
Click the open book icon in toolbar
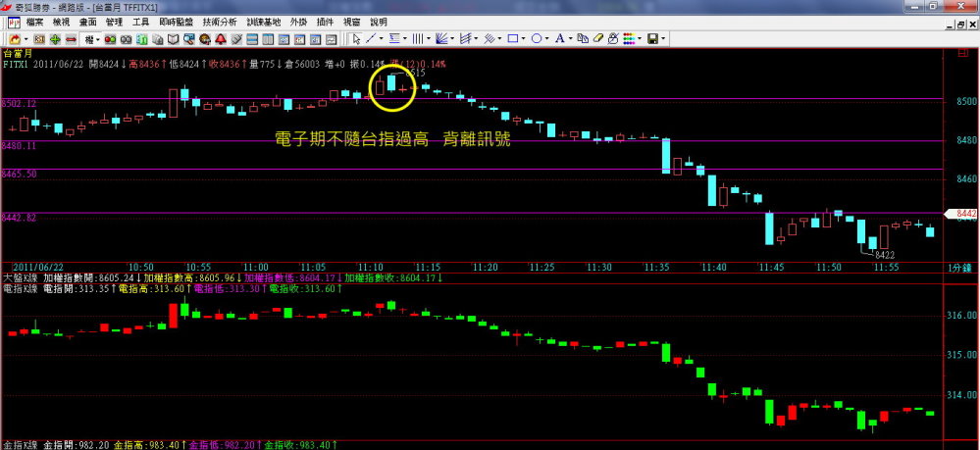click(174, 38)
